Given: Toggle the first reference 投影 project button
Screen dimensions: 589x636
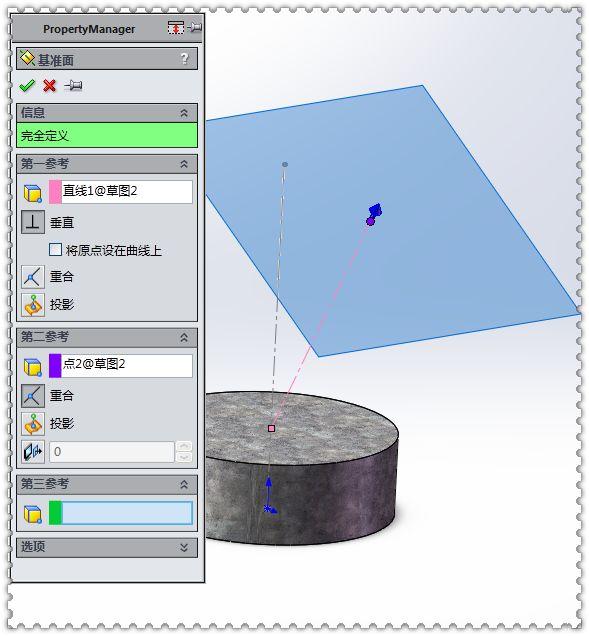Looking at the screenshot, I should point(33,305).
